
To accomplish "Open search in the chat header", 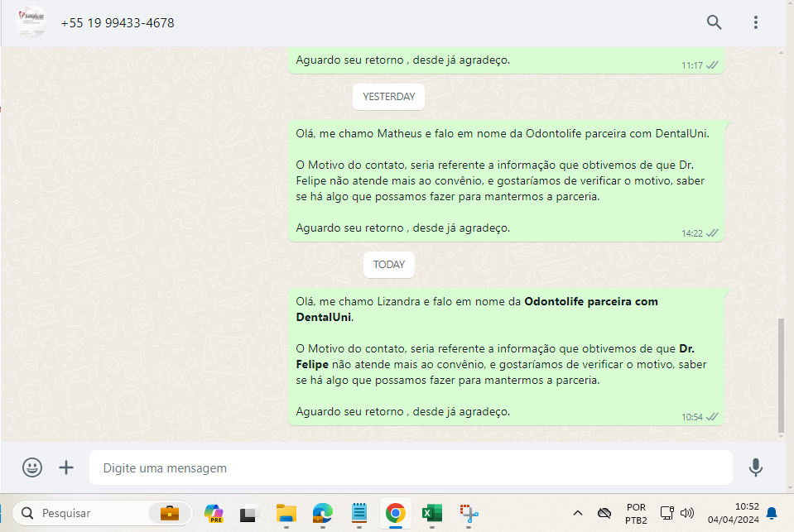I will point(714,22).
